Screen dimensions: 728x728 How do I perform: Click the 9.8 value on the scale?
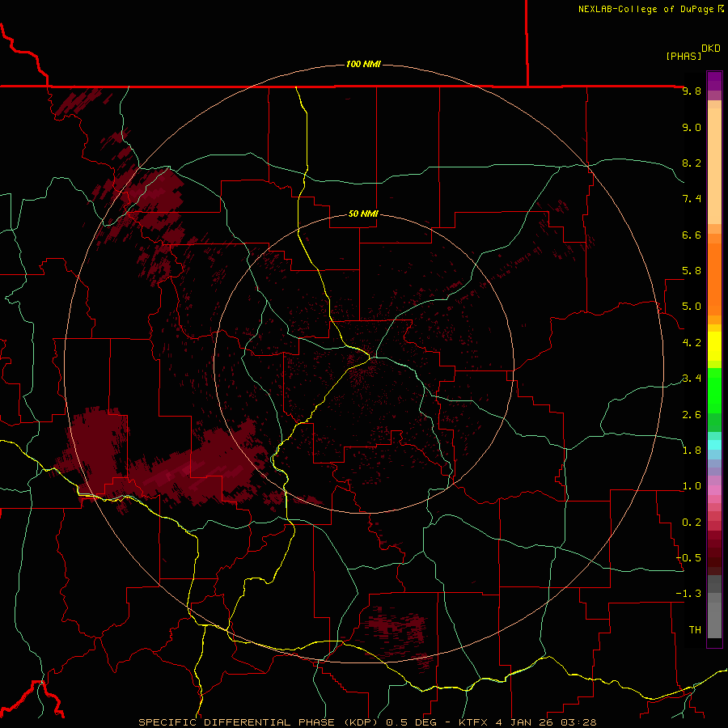point(692,91)
